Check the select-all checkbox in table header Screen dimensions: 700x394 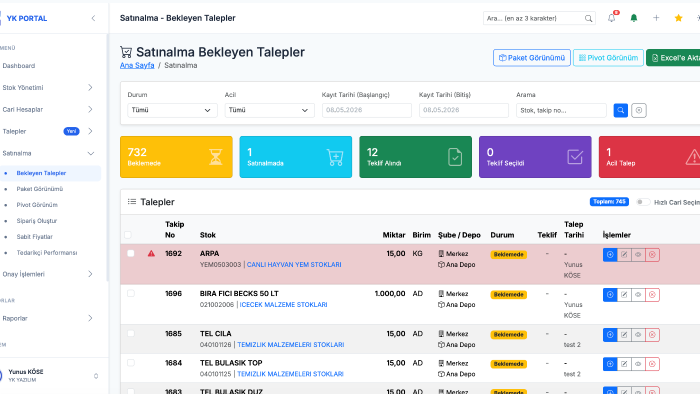[x=128, y=235]
